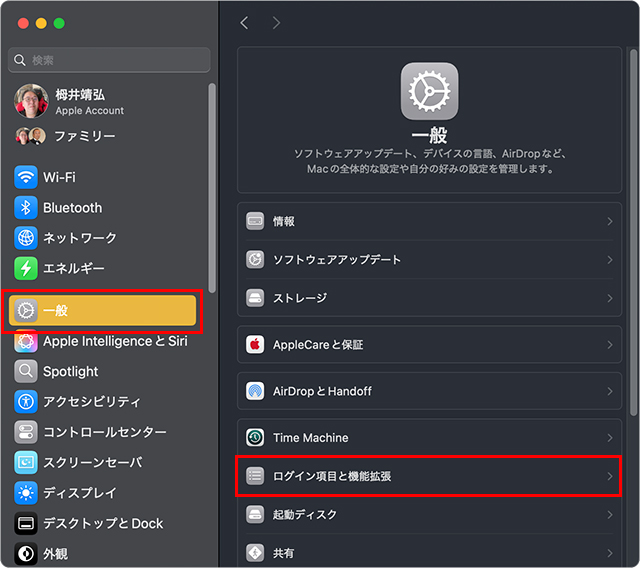This screenshot has width=640, height=568.
Task: Click the ディスプレイ sun icon
Action: click(26, 493)
